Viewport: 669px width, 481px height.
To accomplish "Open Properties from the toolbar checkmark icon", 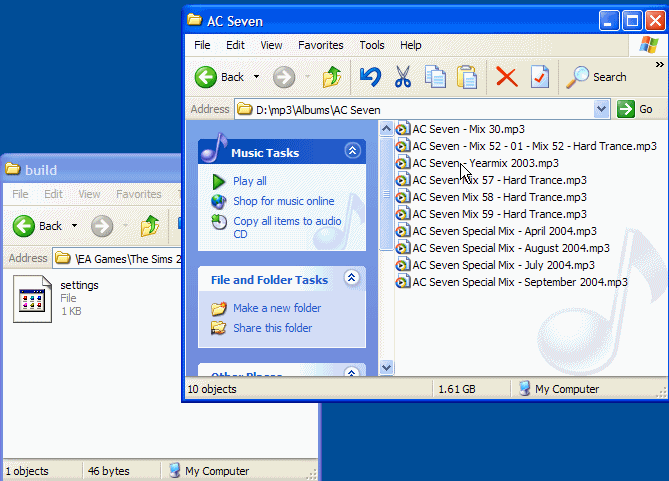I will click(x=540, y=77).
